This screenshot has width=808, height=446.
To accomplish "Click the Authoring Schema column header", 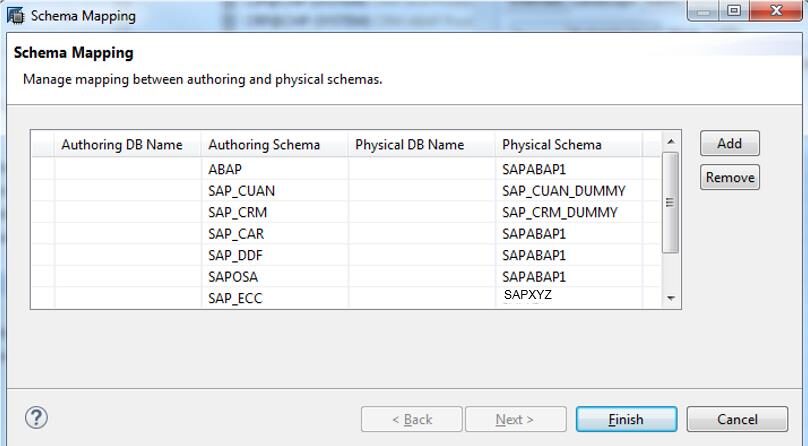I will click(x=264, y=145).
